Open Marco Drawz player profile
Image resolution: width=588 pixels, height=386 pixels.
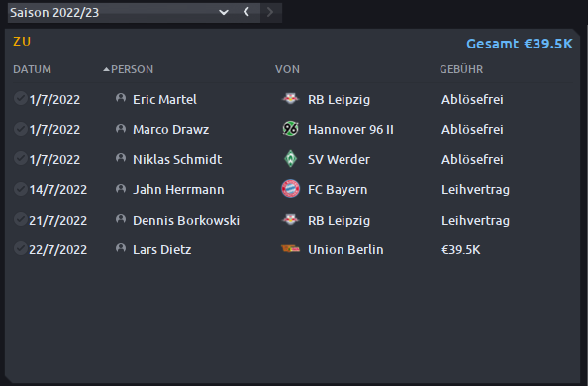click(170, 130)
